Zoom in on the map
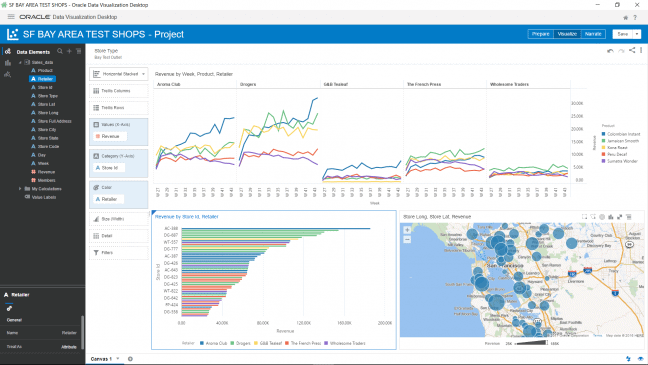The width and height of the screenshot is (648, 365). click(x=407, y=230)
